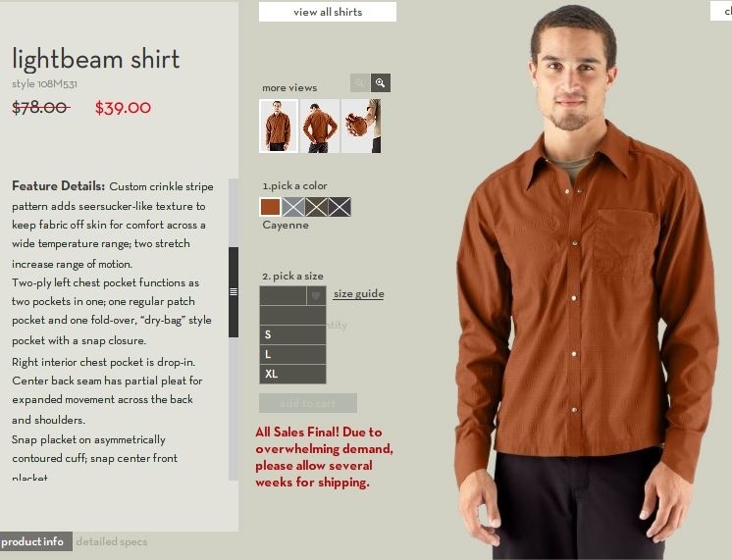The height and width of the screenshot is (560, 732).
Task: Click the size dropdown arrow
Action: [x=316, y=296]
